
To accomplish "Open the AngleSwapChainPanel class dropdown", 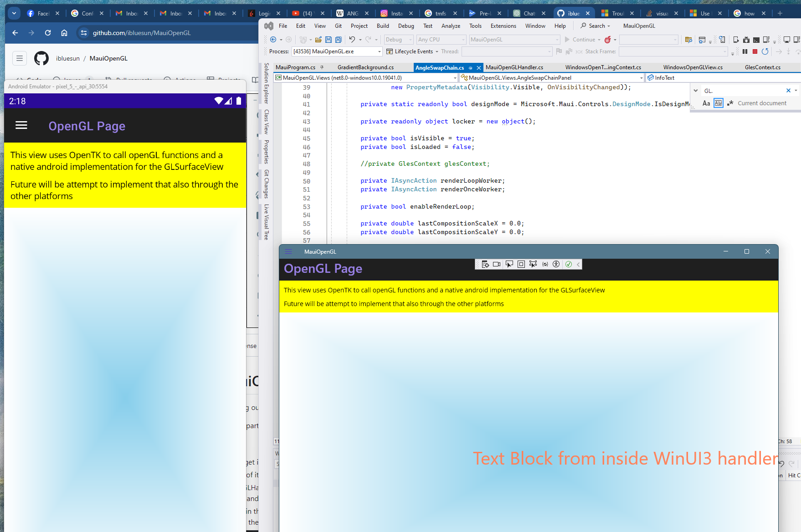I will coord(552,78).
